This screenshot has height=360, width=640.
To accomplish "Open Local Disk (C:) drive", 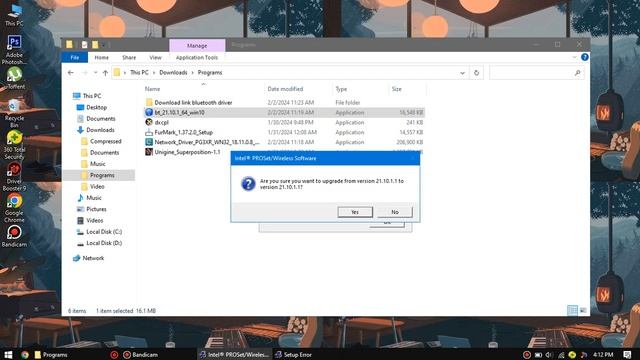I will pos(104,231).
